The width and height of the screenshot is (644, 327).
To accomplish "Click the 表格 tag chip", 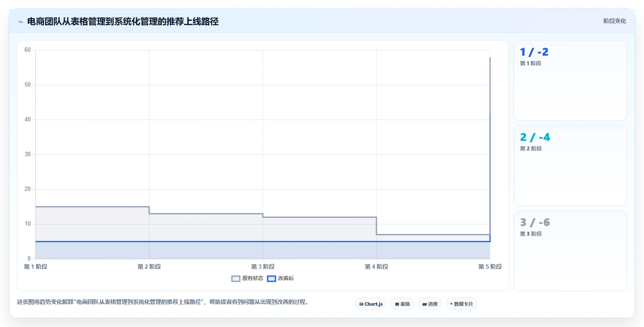I will click(x=402, y=304).
